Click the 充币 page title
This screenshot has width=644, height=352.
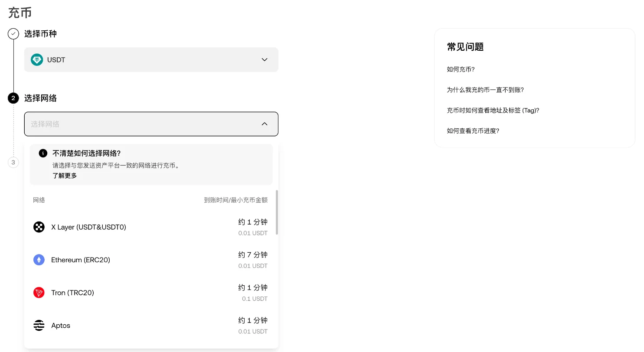(20, 13)
